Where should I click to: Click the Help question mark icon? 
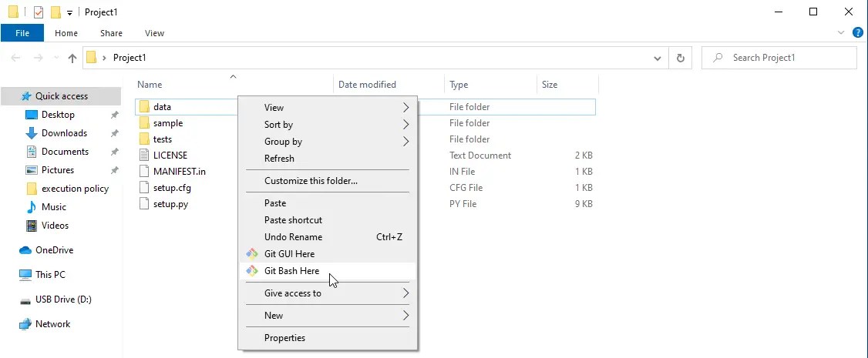(x=857, y=33)
